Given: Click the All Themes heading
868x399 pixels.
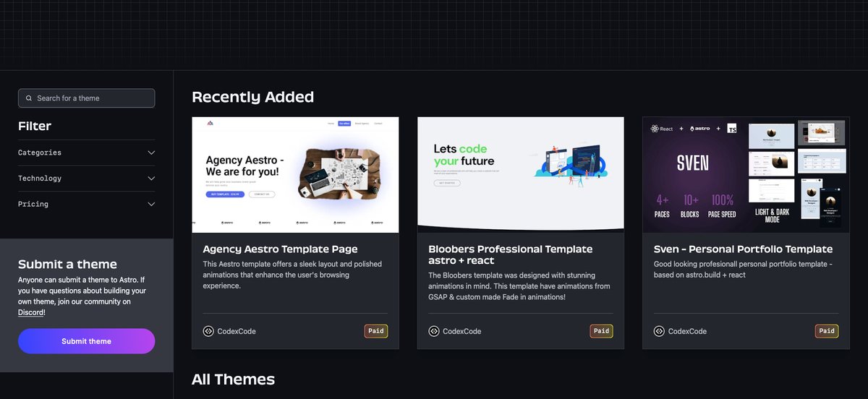Looking at the screenshot, I should pyautogui.click(x=233, y=379).
